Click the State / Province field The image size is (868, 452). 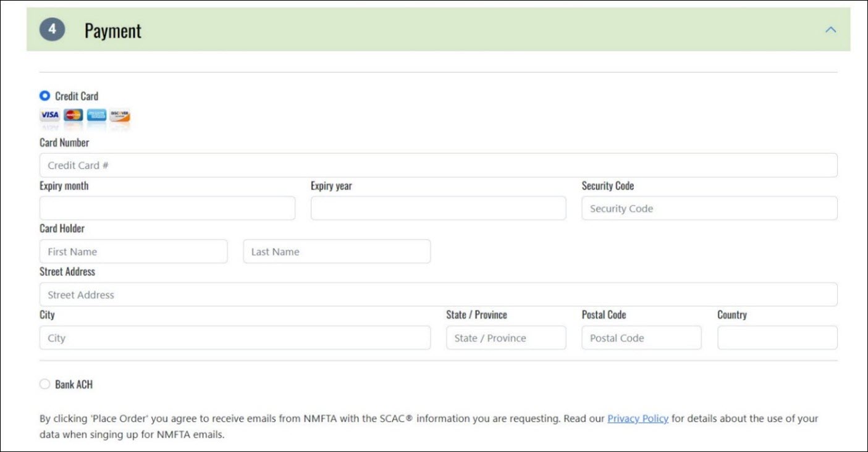pos(506,338)
